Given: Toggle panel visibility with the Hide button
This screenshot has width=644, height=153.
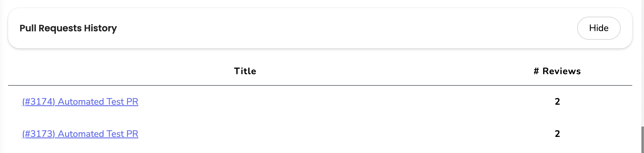Looking at the screenshot, I should click(598, 28).
